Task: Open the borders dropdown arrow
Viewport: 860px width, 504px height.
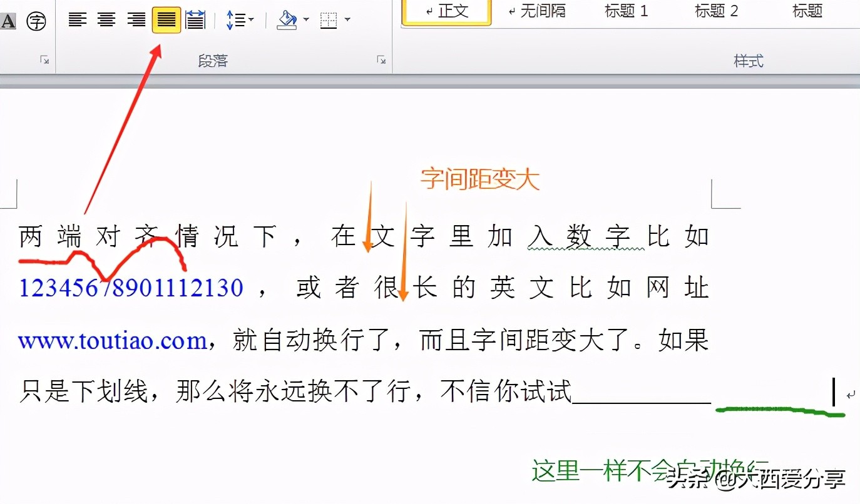Action: point(347,20)
